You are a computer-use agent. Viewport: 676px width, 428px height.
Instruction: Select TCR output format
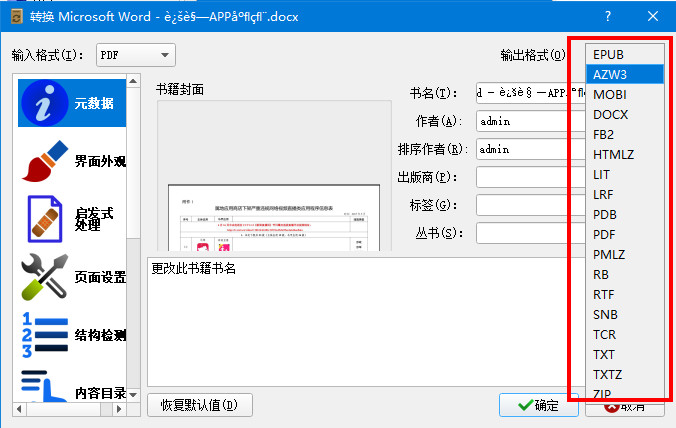tap(625, 334)
